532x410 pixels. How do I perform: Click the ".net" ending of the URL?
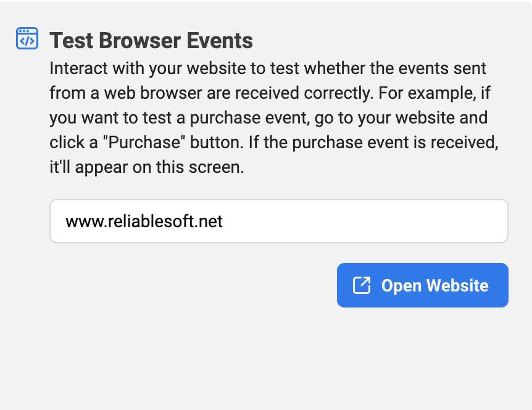(x=210, y=221)
